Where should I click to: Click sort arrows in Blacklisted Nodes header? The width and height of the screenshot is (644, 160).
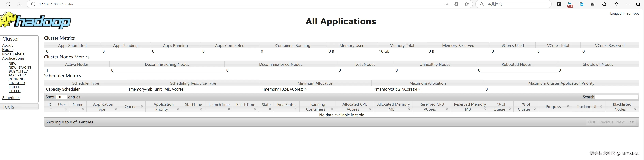635,109
